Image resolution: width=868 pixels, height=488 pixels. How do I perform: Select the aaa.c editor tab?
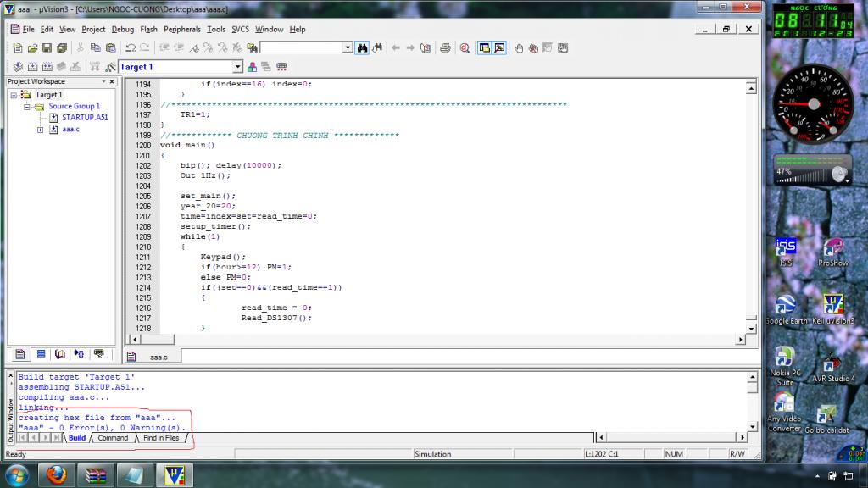(x=153, y=357)
